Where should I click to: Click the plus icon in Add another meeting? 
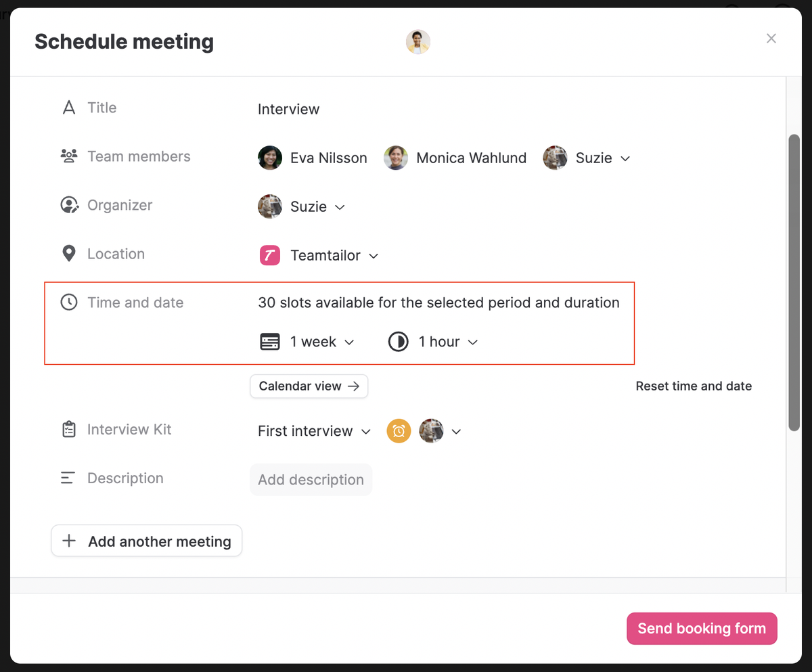coord(69,541)
